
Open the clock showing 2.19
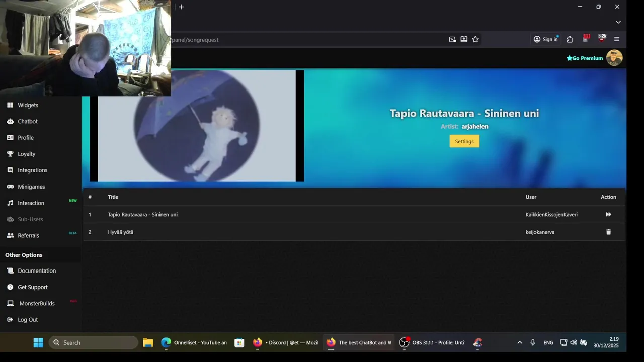(606, 342)
